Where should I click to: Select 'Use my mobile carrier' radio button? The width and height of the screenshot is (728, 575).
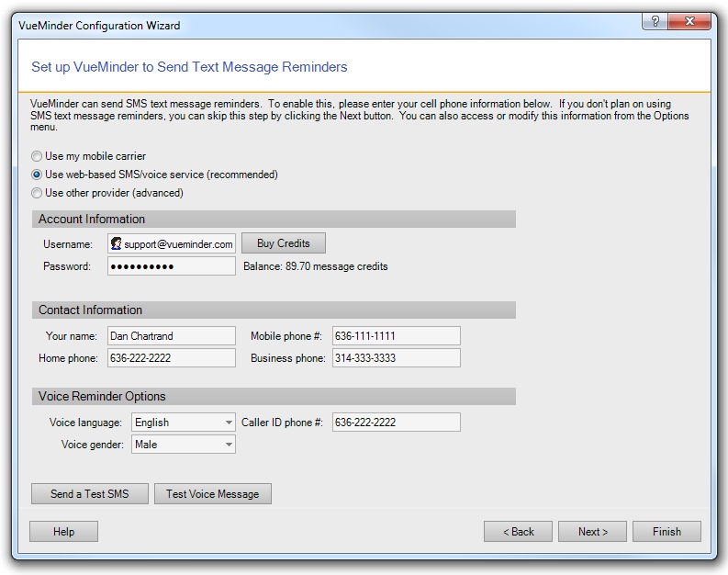(x=37, y=156)
